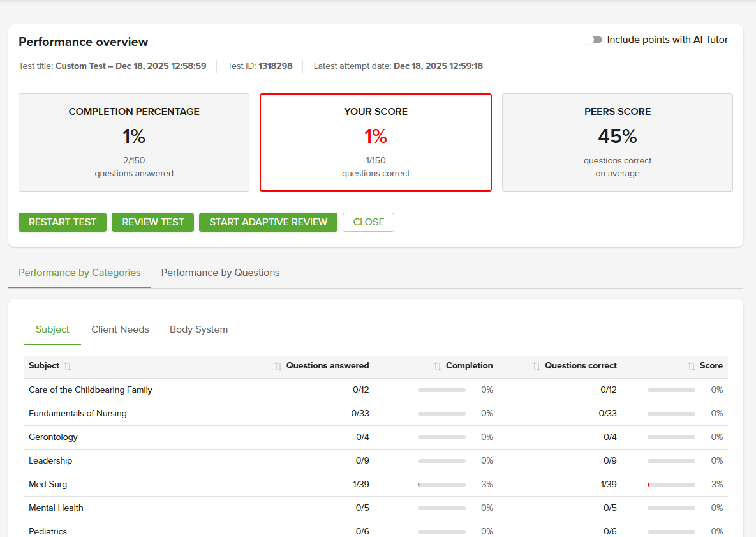Click the REVIEW TEST button
Image resolution: width=756 pixels, height=537 pixels.
click(x=152, y=222)
